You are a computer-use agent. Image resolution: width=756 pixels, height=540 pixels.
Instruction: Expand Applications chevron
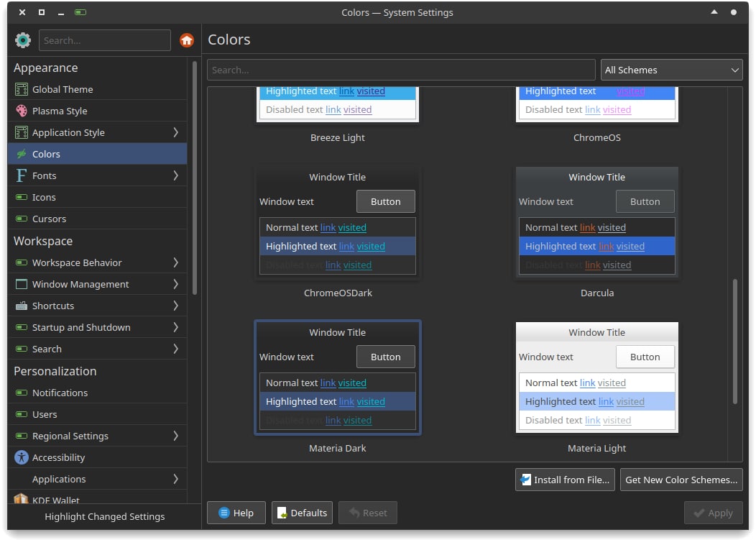[175, 479]
